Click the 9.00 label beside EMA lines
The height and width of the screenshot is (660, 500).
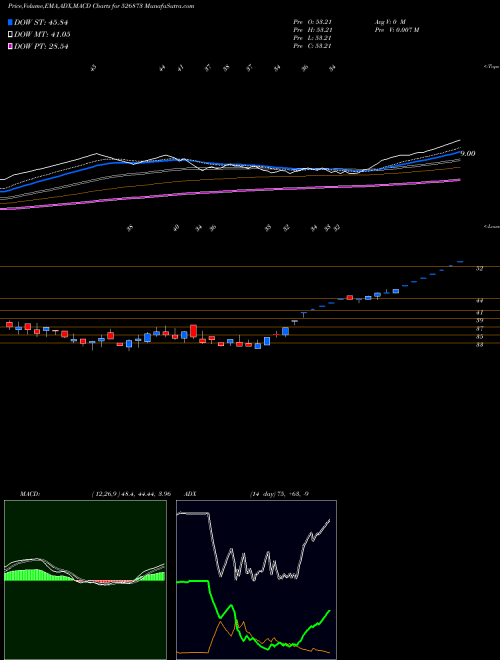click(468, 154)
